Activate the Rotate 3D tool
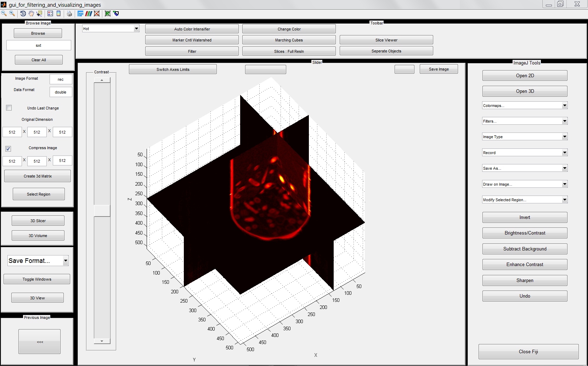This screenshot has height=366, width=588. 23,13
